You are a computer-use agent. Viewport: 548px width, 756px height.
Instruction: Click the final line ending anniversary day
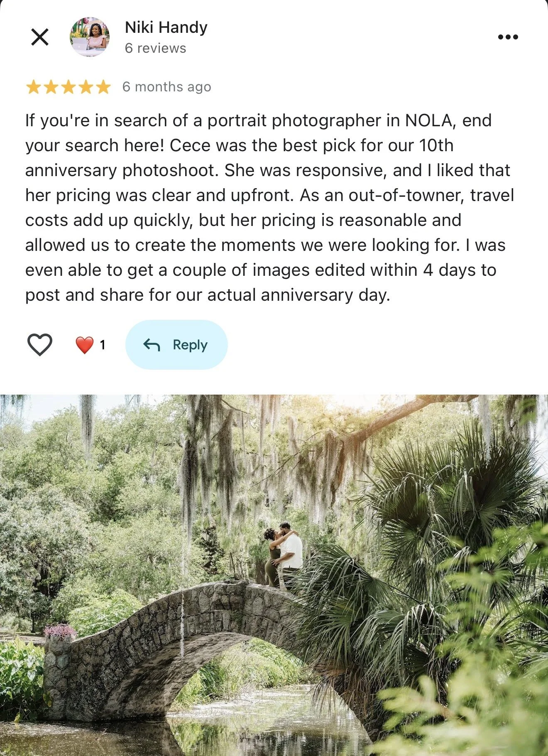click(x=208, y=295)
